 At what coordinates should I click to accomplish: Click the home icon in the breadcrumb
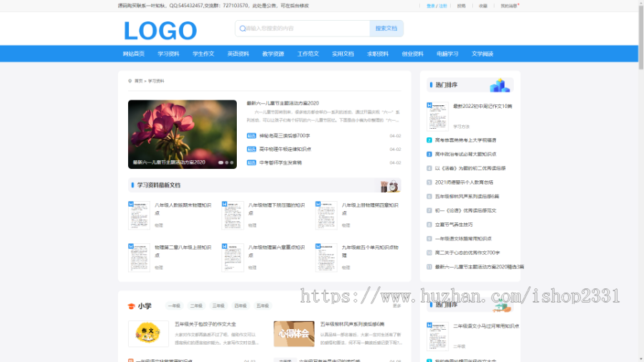point(130,81)
